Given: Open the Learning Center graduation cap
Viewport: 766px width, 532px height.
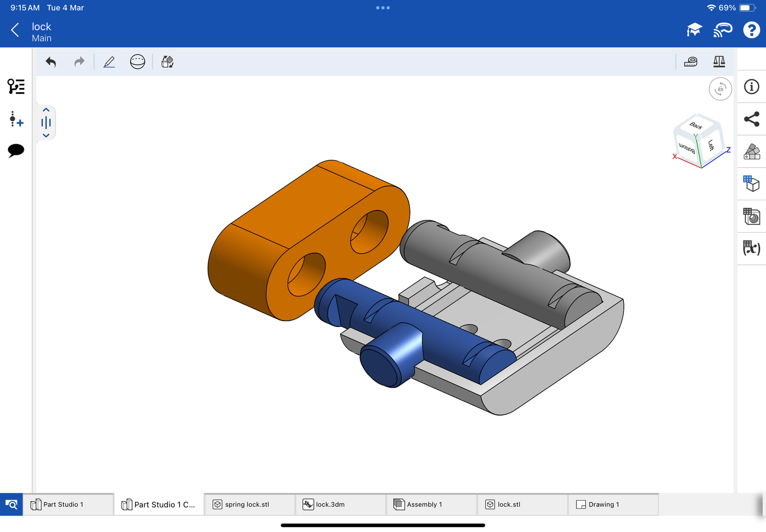Looking at the screenshot, I should point(694,30).
